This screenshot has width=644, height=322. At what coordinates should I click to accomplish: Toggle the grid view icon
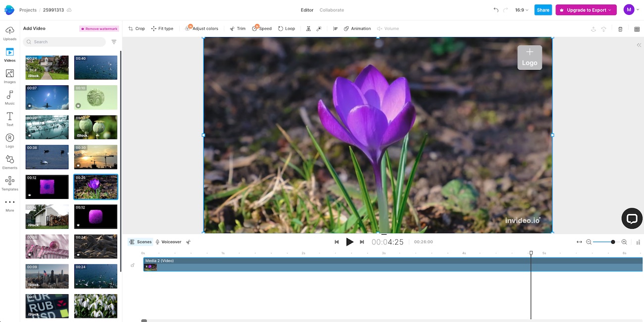point(637,29)
